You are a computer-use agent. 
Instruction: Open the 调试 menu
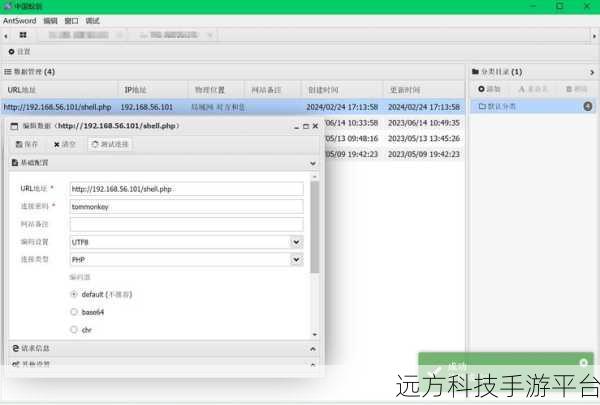click(92, 21)
